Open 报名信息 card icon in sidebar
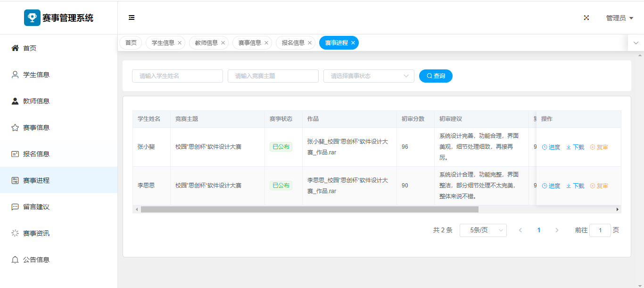Viewport: 644px width, 288px height. (15, 154)
